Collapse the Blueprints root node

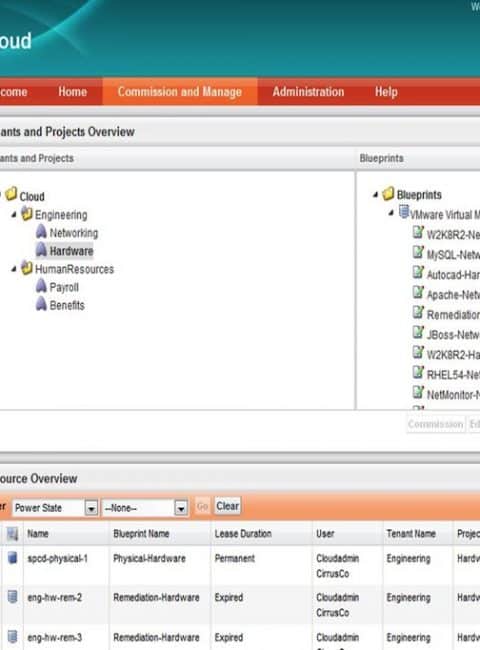[x=375, y=194]
